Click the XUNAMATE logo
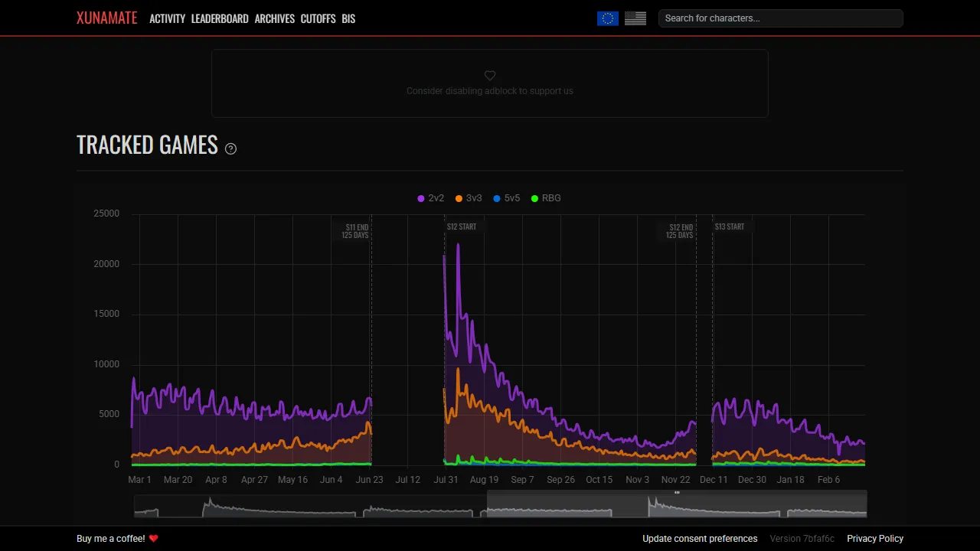The width and height of the screenshot is (980, 551). (x=106, y=18)
